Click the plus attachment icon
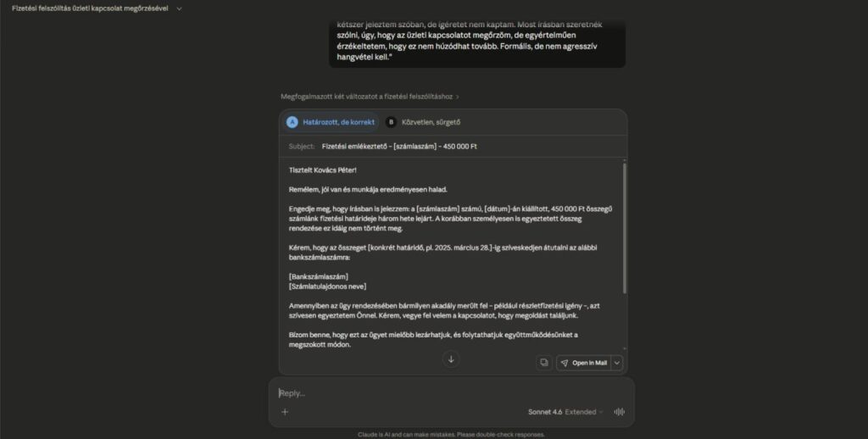Image resolution: width=868 pixels, height=439 pixels. (285, 412)
